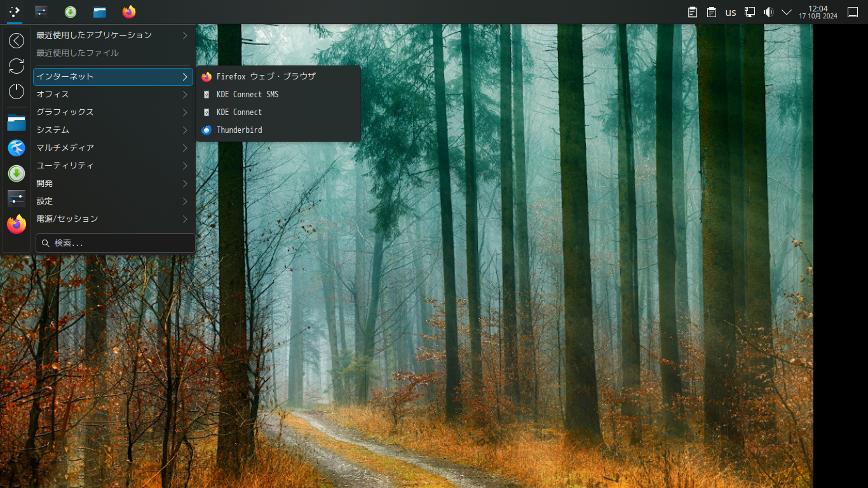This screenshot has width=868, height=488.
Task: Expand the chevron on the 'ユーティリティ' row
Action: (185, 165)
